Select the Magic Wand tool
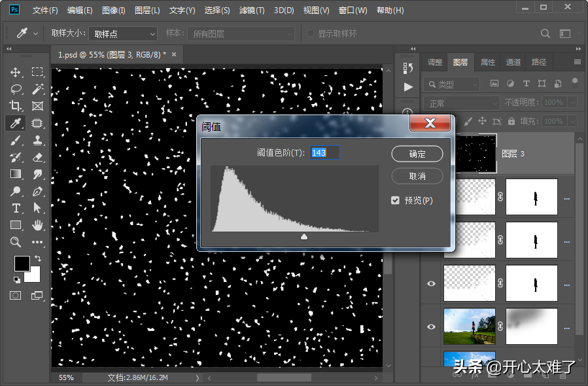 pos(37,89)
